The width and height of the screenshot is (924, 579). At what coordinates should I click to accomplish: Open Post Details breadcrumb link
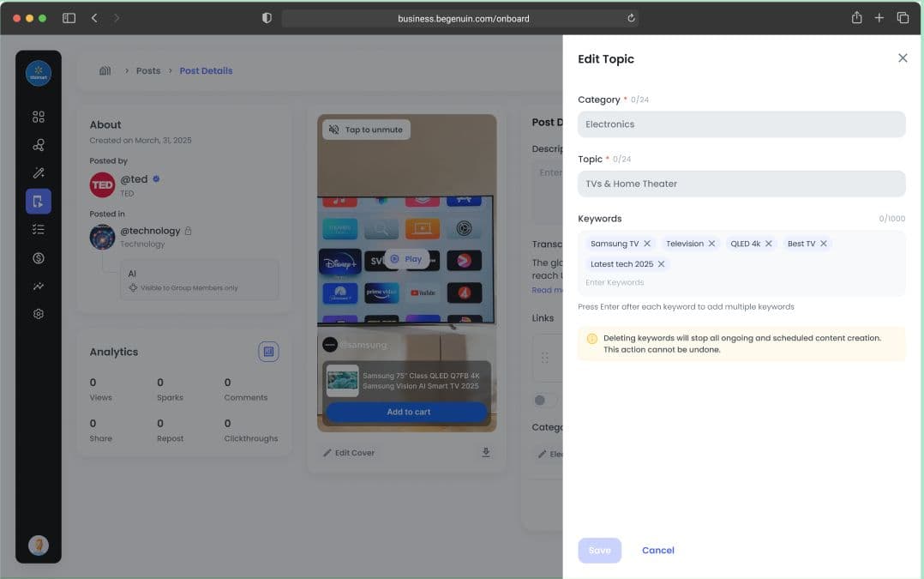point(206,70)
